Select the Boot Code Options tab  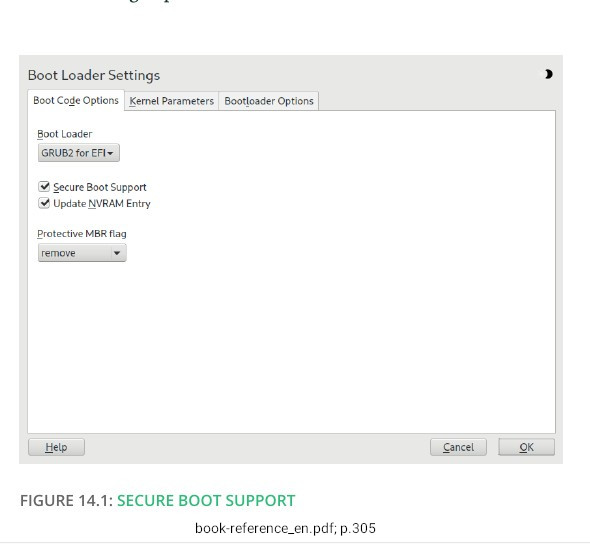[x=76, y=100]
